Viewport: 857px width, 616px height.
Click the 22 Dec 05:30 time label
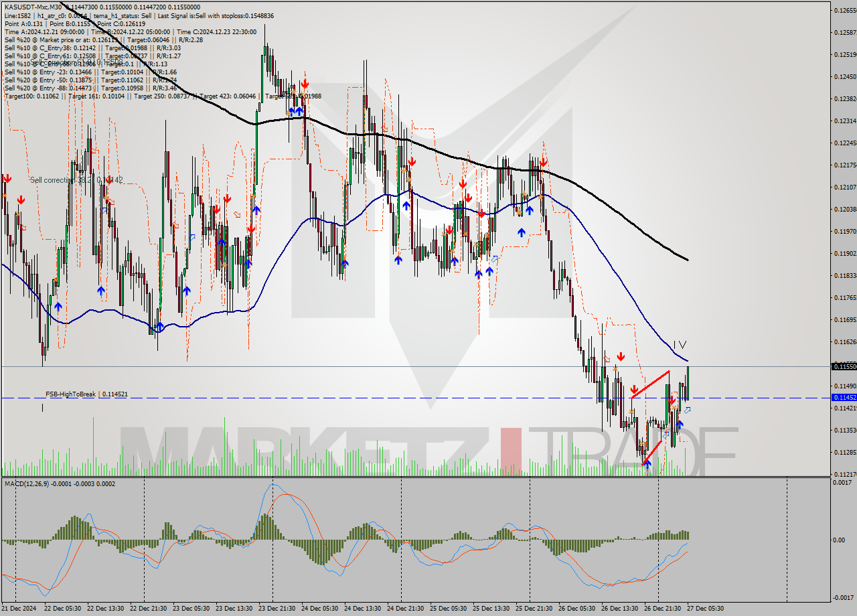coord(62,609)
